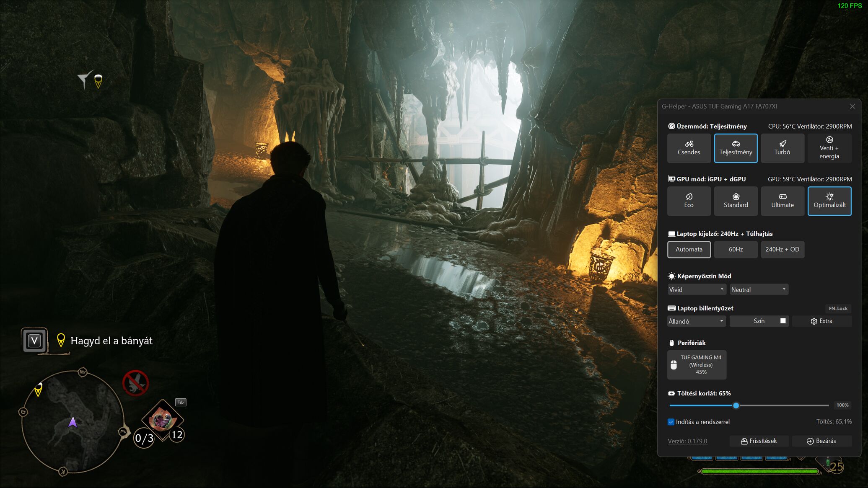868x488 pixels.
Task: Set display to 60Hz
Action: 736,249
